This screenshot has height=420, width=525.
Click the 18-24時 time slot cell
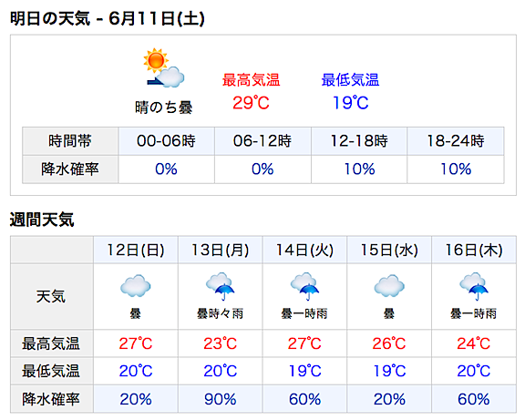click(456, 141)
